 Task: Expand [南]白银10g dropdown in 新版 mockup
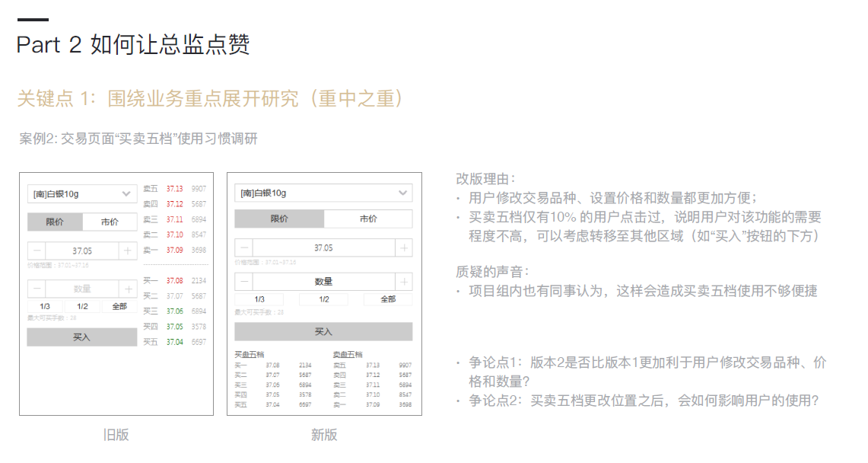tap(323, 193)
